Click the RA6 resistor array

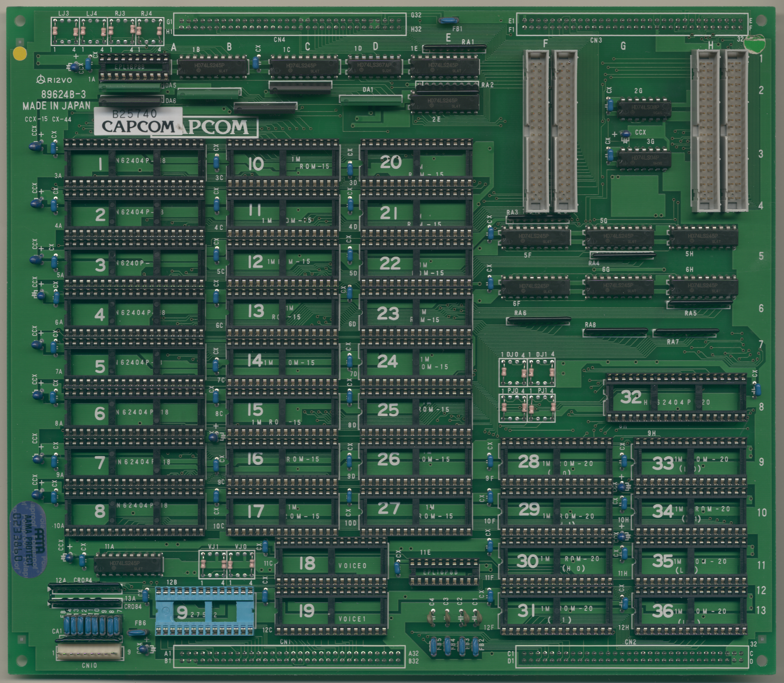point(539,320)
